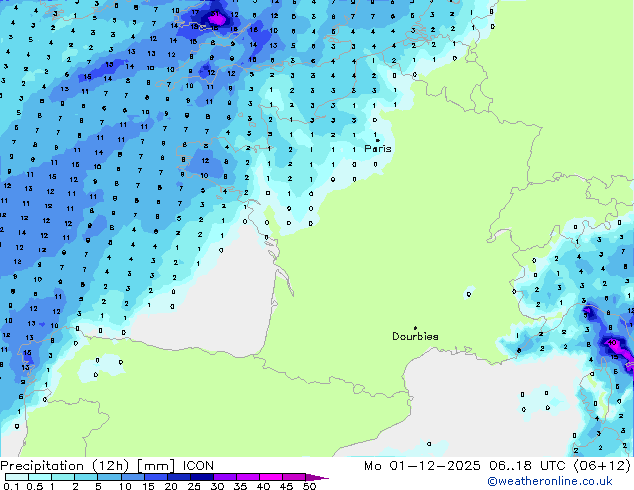Open the weatheronline.co.uk copyright link
The height and width of the screenshot is (490, 634).
[x=550, y=481]
